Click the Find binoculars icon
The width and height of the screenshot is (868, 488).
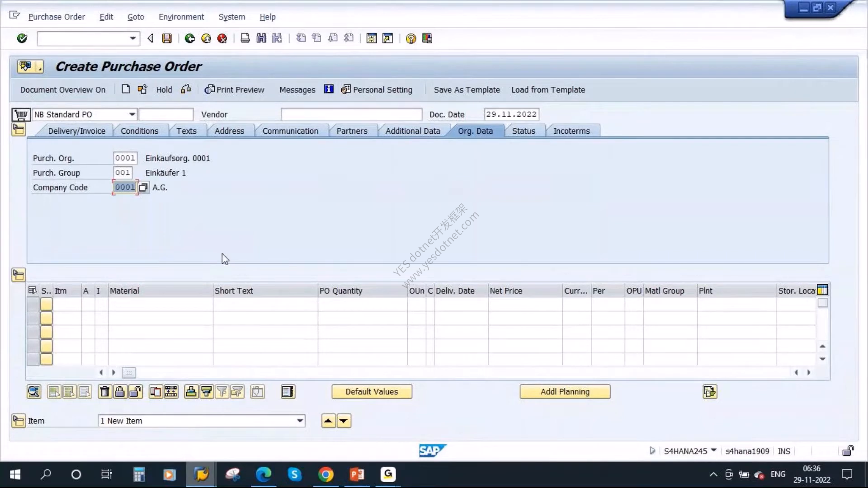[261, 38]
